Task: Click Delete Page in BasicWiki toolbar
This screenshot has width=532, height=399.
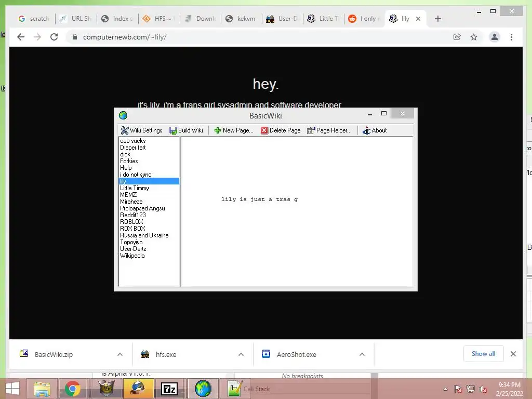Action: [281, 130]
